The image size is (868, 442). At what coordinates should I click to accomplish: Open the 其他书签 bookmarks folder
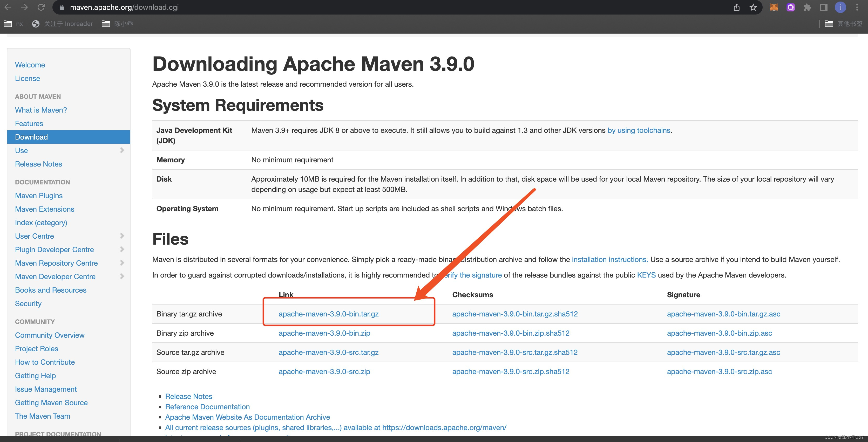click(843, 24)
